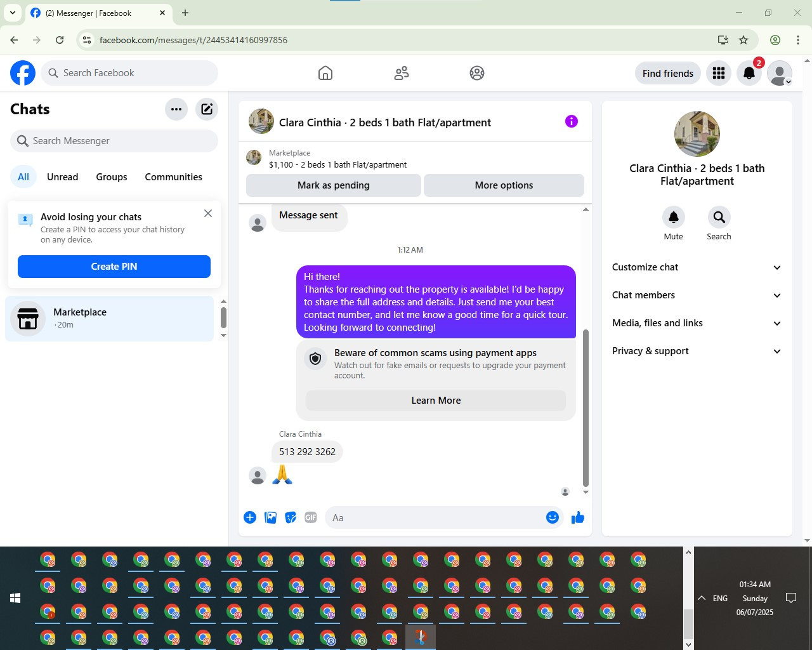The image size is (812, 650).
Task: Focus the Search Messenger field
Action: [x=114, y=141]
